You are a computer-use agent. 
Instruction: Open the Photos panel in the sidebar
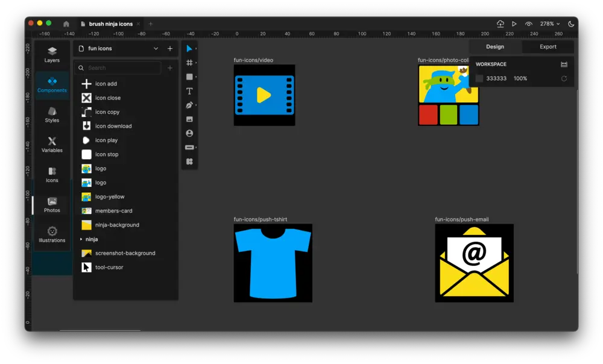pos(52,205)
